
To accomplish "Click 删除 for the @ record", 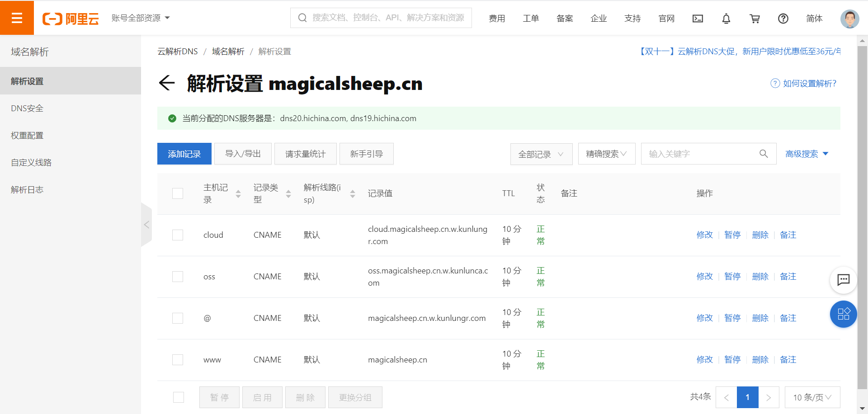I will [760, 318].
